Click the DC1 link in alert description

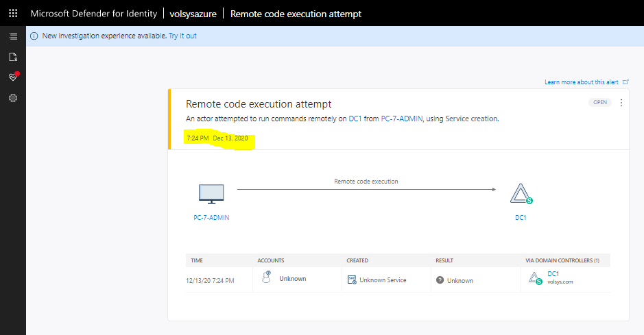click(355, 119)
